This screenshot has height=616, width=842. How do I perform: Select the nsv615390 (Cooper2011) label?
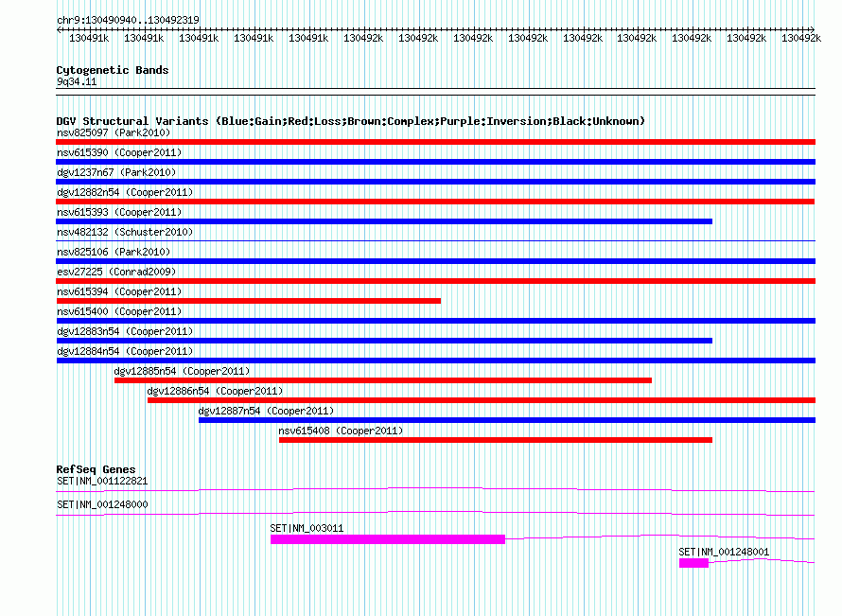pos(119,152)
